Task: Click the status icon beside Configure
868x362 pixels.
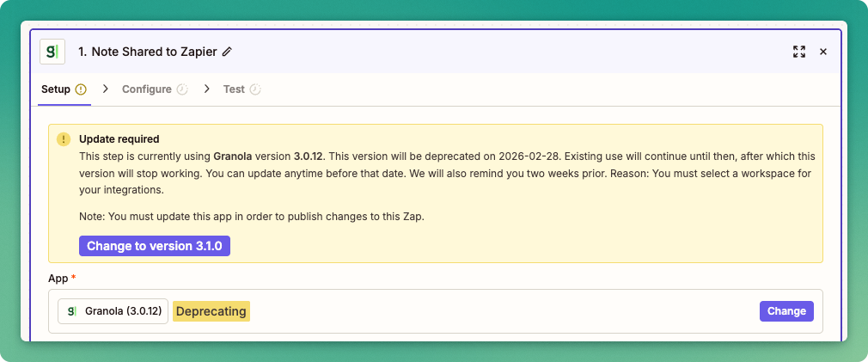Action: 182,89
